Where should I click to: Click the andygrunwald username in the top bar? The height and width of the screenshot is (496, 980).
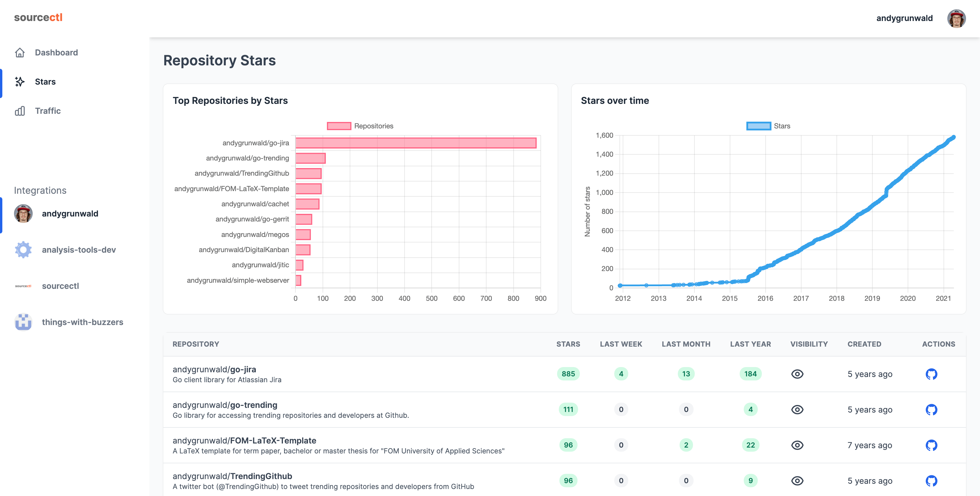(x=905, y=18)
